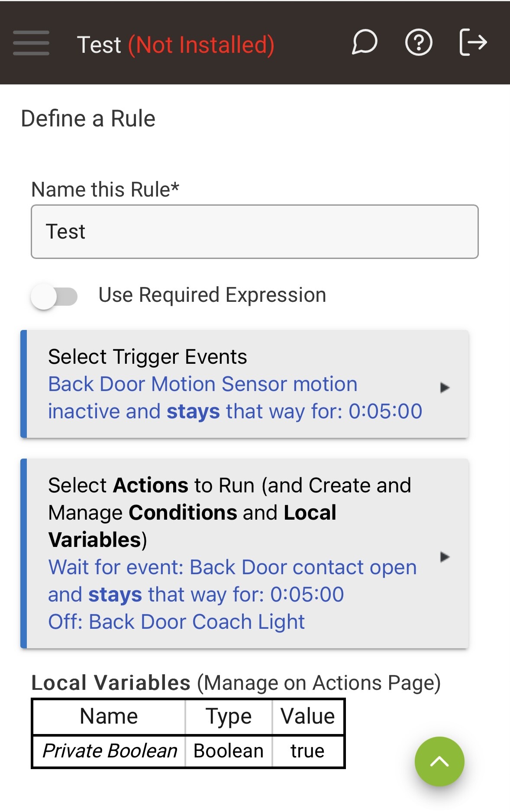Screen dimensions: 510x812
Task: Click the Value column header
Action: click(x=307, y=716)
